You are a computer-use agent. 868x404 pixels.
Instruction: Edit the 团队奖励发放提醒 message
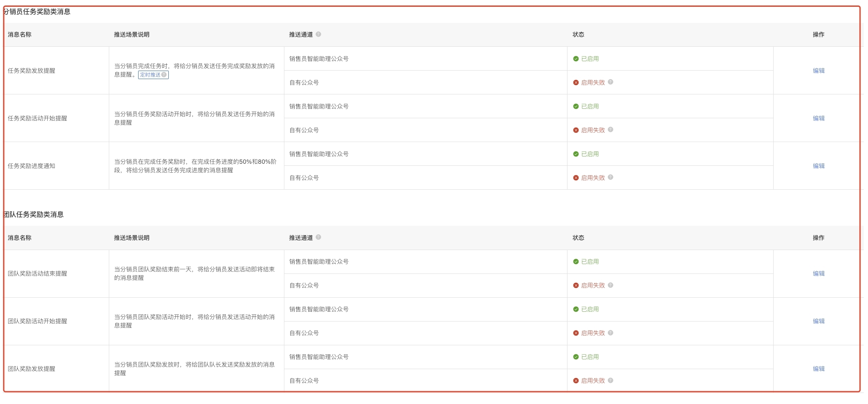point(819,369)
